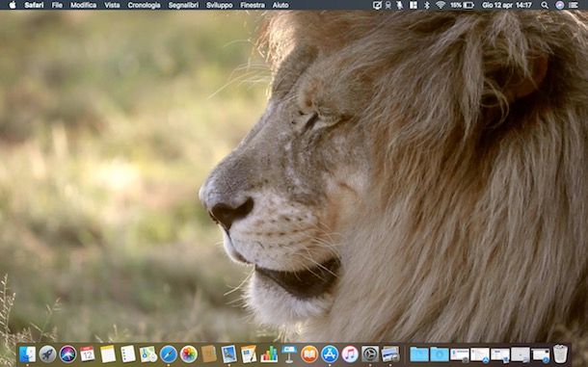This screenshot has height=367, width=588.
Task: Activate Siri from the Dock
Action: 67,354
